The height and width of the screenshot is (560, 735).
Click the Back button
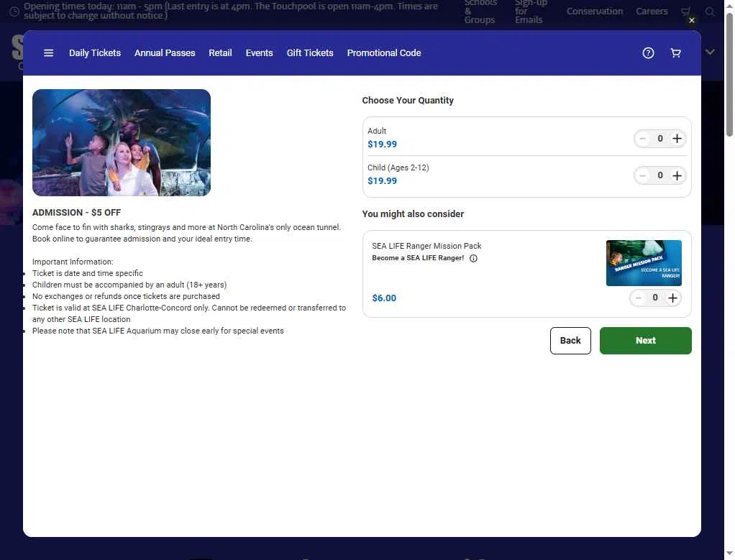click(x=570, y=341)
